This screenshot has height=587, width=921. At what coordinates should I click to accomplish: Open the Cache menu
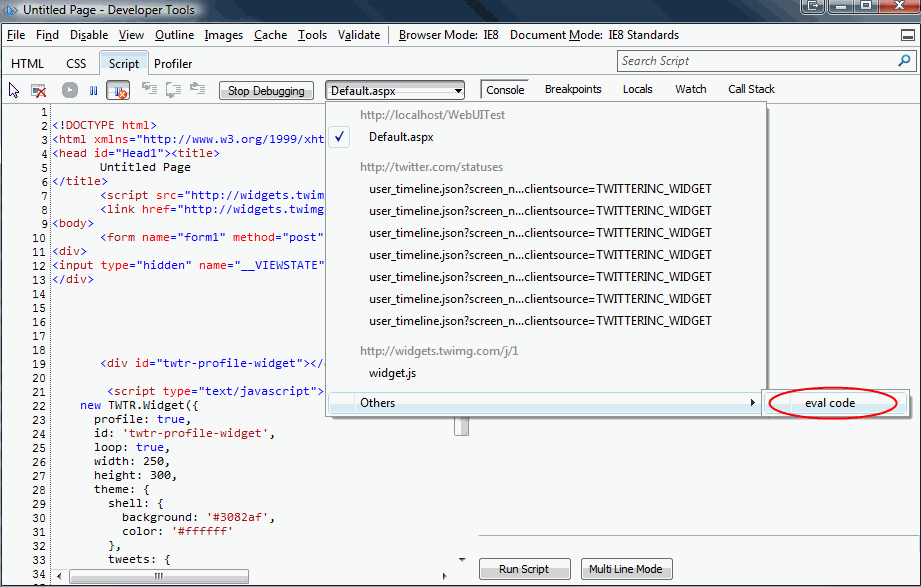coord(271,35)
